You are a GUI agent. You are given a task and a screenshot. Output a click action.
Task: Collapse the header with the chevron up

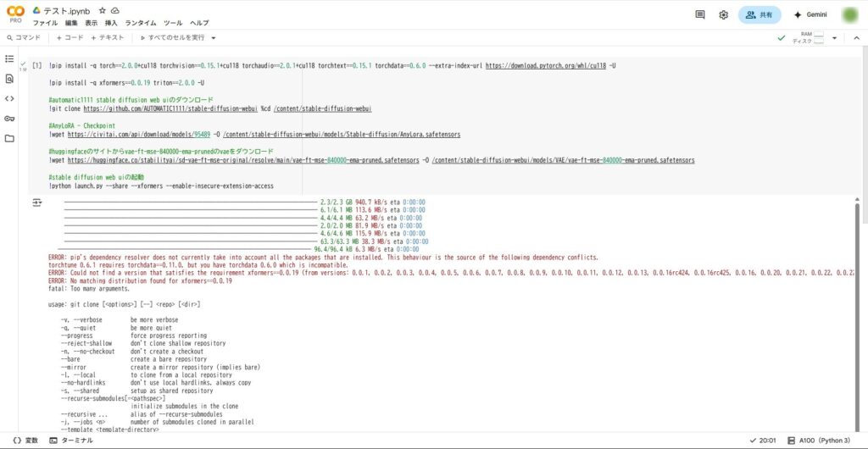[856, 38]
